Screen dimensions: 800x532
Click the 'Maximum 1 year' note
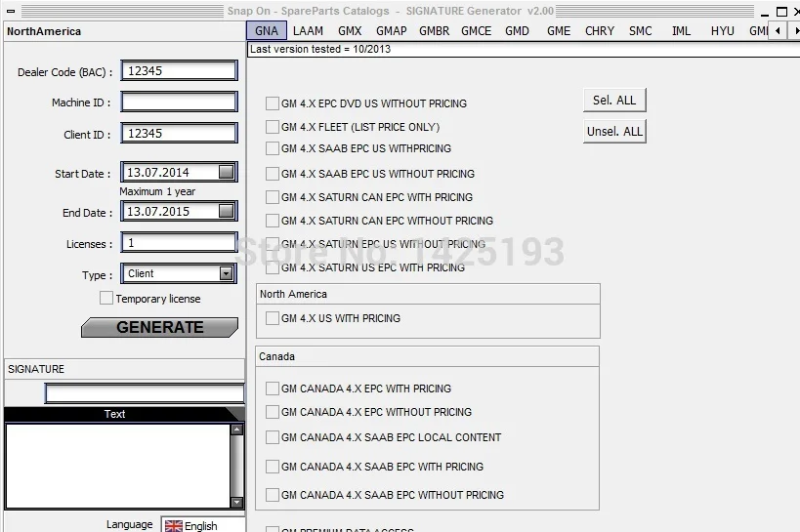[x=157, y=191]
